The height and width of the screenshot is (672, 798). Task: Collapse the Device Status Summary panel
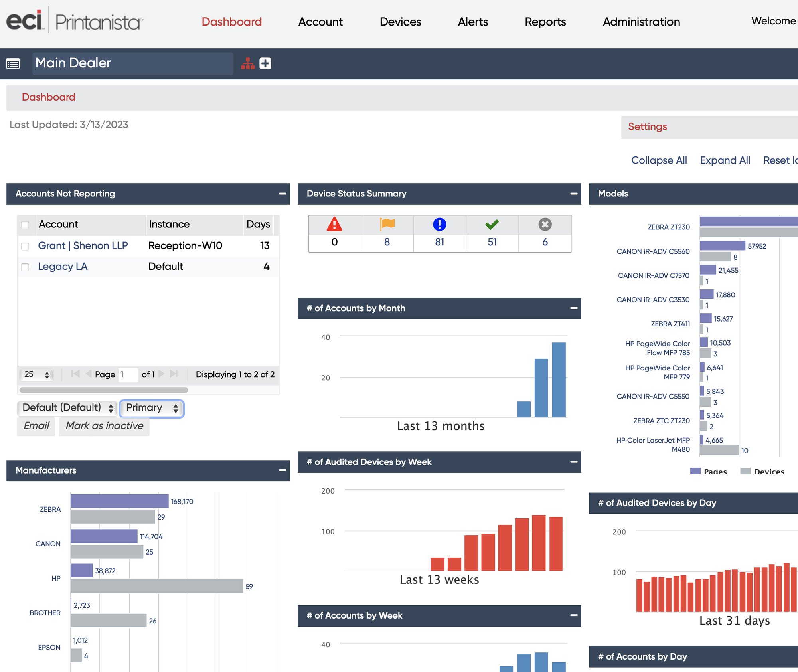pos(574,194)
